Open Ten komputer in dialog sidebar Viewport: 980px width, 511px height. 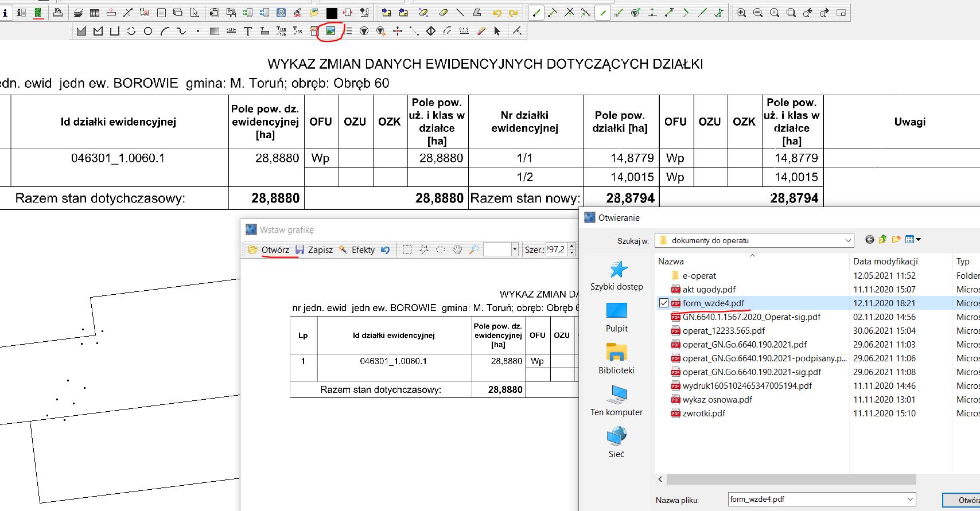pyautogui.click(x=617, y=401)
